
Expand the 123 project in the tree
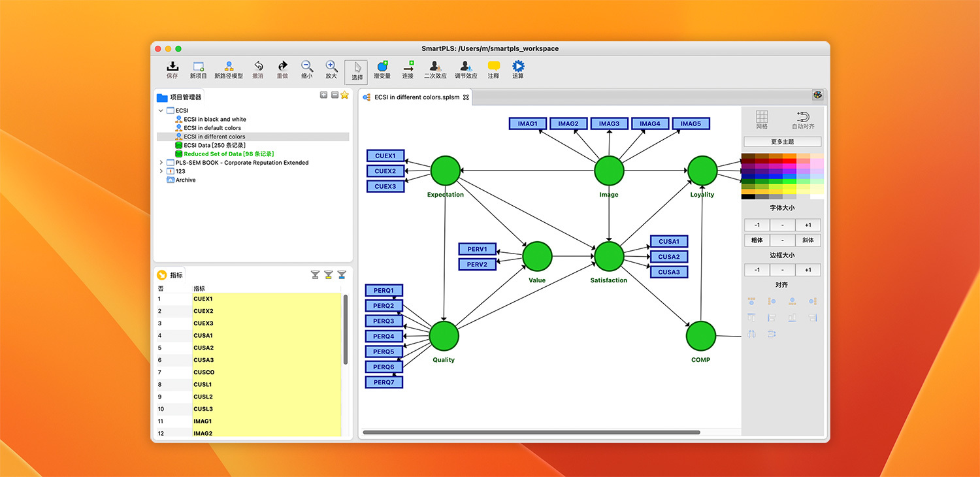click(x=161, y=171)
